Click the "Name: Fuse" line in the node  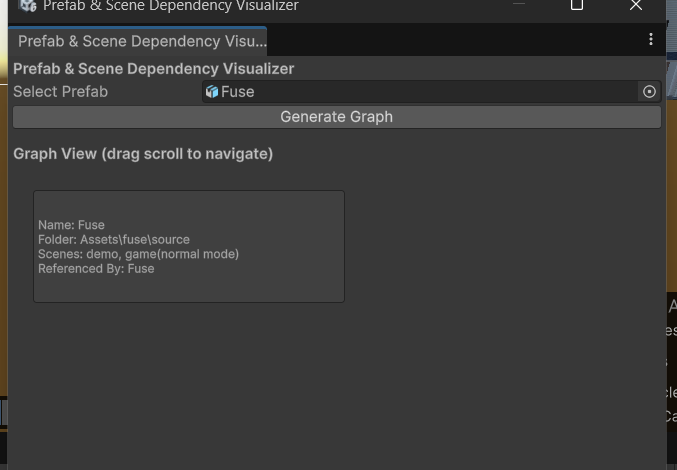[x=71, y=225]
